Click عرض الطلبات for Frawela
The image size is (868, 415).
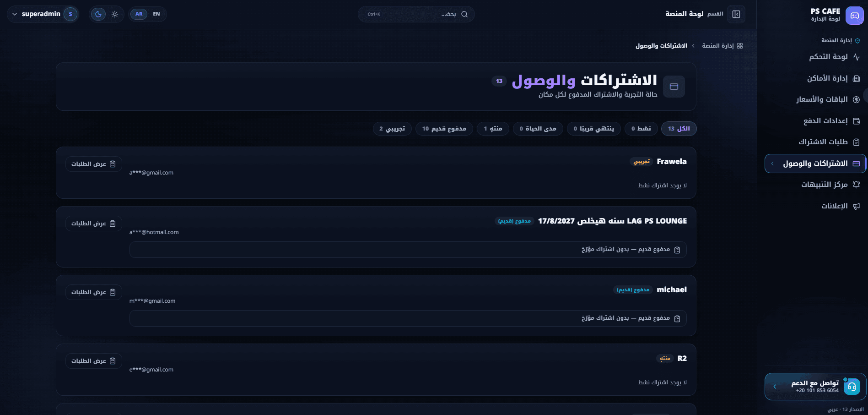[94, 164]
